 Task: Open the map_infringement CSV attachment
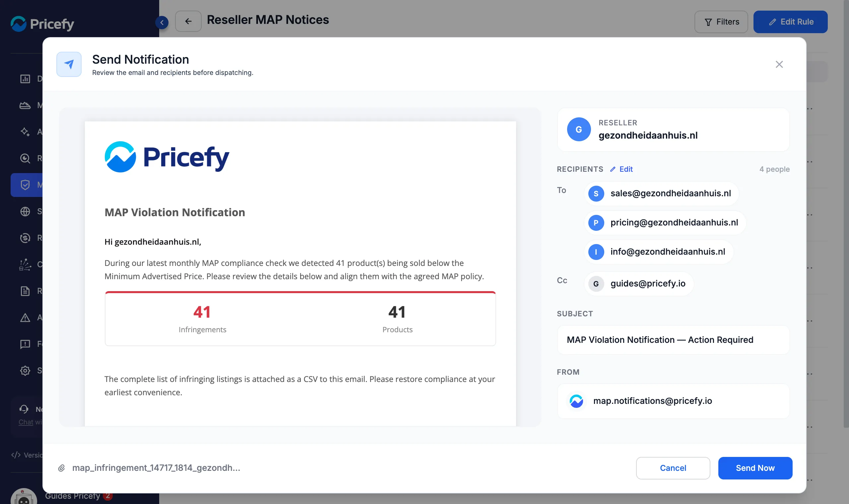pos(156,468)
